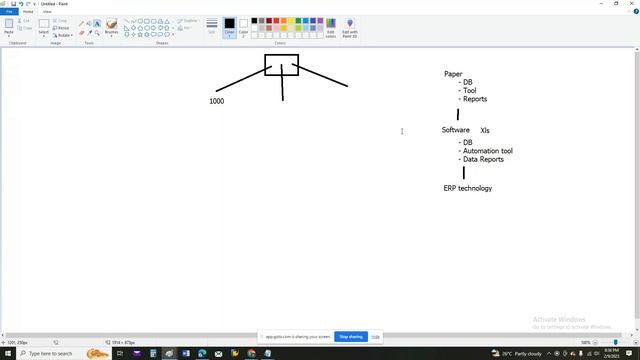
Task: Undo the last action
Action: (x=21, y=4)
